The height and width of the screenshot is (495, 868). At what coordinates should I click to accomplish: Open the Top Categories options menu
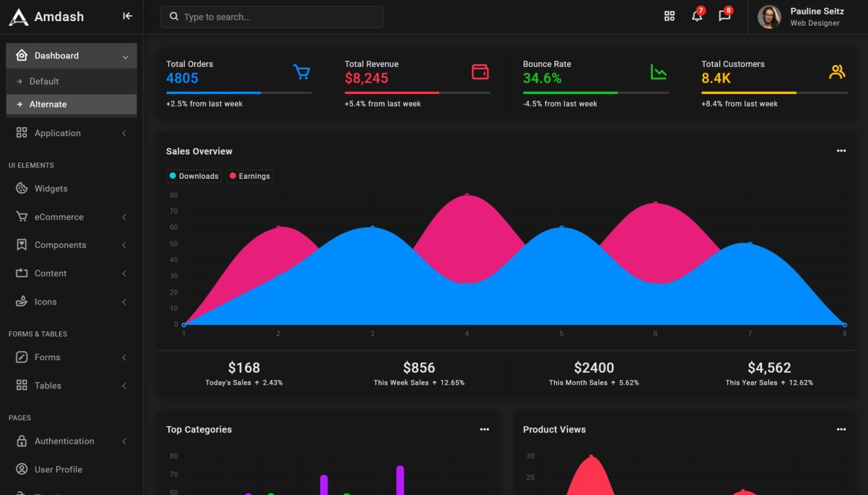point(485,429)
